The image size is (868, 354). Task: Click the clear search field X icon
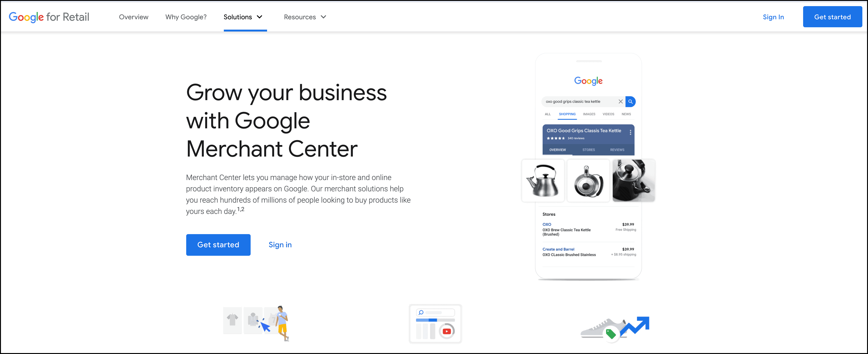(620, 102)
